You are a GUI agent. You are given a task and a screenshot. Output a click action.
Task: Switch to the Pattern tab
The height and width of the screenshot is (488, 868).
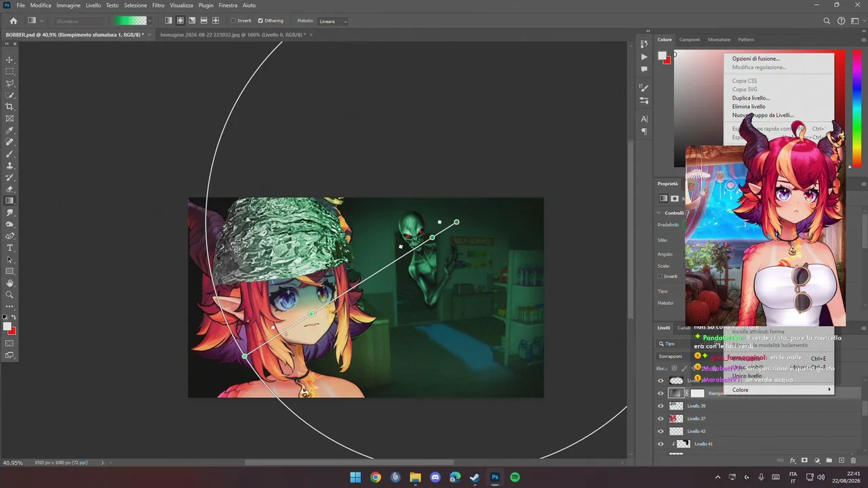pos(746,39)
